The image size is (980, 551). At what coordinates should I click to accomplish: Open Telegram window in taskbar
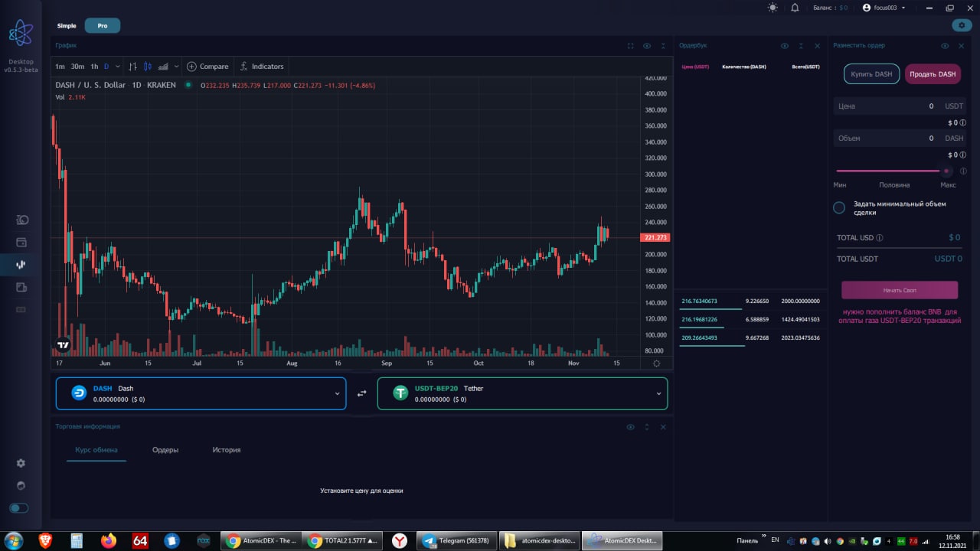click(458, 540)
